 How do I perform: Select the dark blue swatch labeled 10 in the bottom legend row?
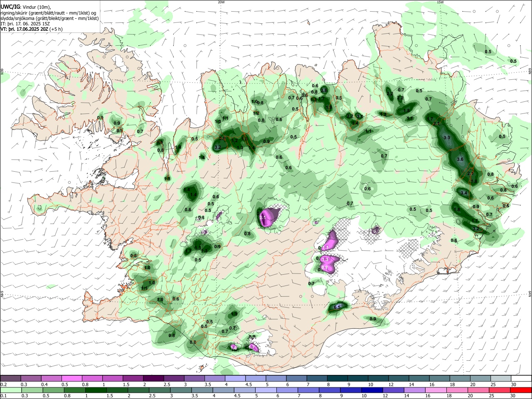click(372, 390)
